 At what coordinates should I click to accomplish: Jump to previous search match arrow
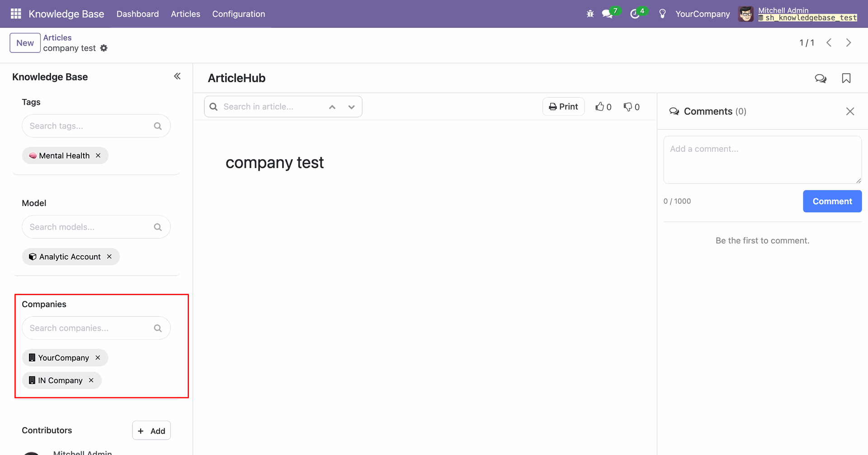point(332,107)
